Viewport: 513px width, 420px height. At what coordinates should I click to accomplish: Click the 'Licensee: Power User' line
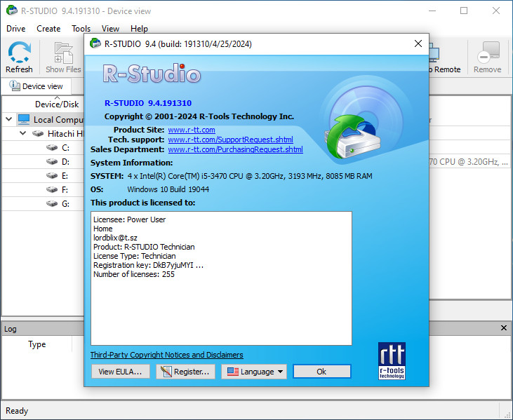[129, 219]
